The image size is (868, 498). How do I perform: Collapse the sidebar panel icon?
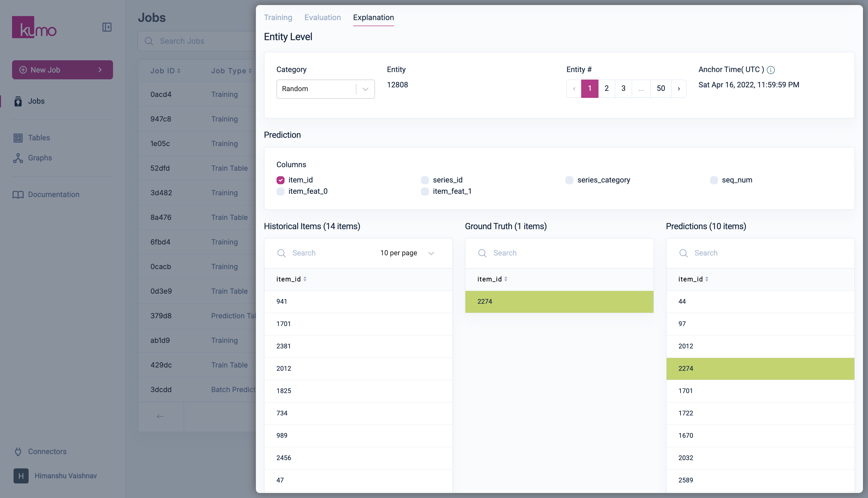[x=107, y=27]
